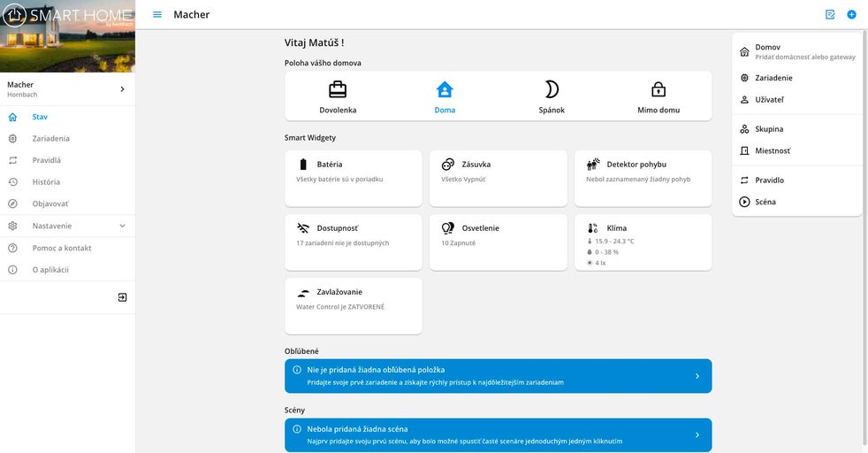Select Mimo domu home mode

(659, 96)
